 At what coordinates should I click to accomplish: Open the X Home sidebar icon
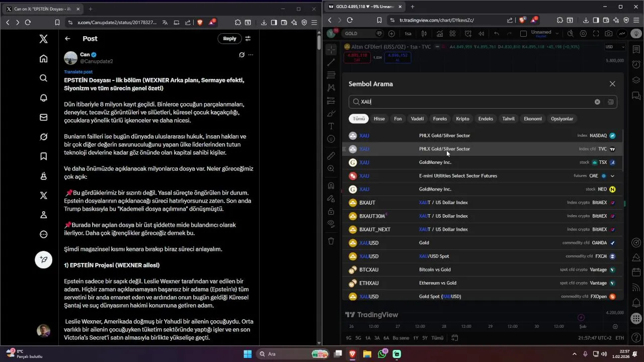point(44,59)
